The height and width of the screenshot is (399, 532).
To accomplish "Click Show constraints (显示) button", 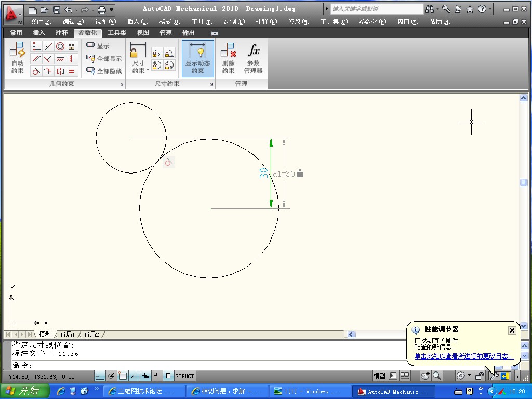I will (x=98, y=46).
